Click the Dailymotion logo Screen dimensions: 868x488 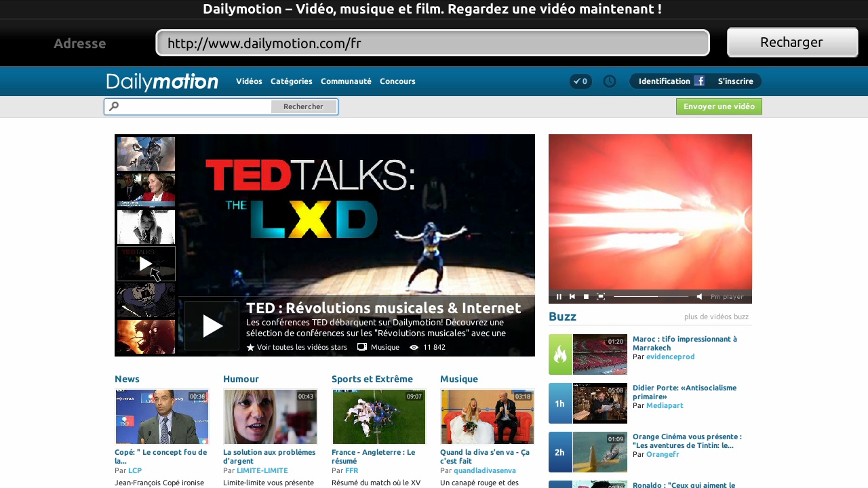(162, 82)
